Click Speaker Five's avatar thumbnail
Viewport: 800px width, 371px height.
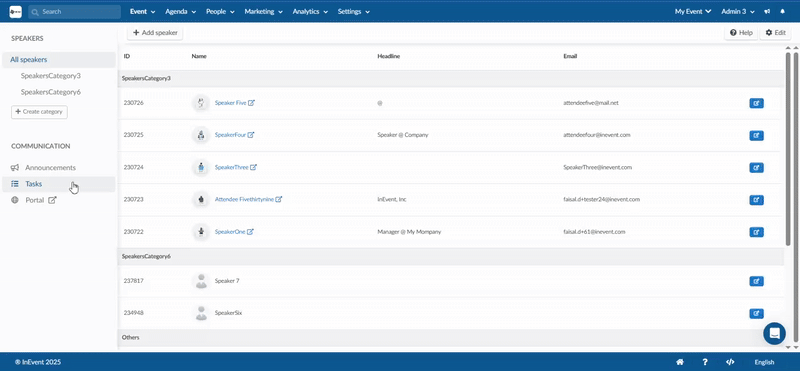pyautogui.click(x=201, y=103)
